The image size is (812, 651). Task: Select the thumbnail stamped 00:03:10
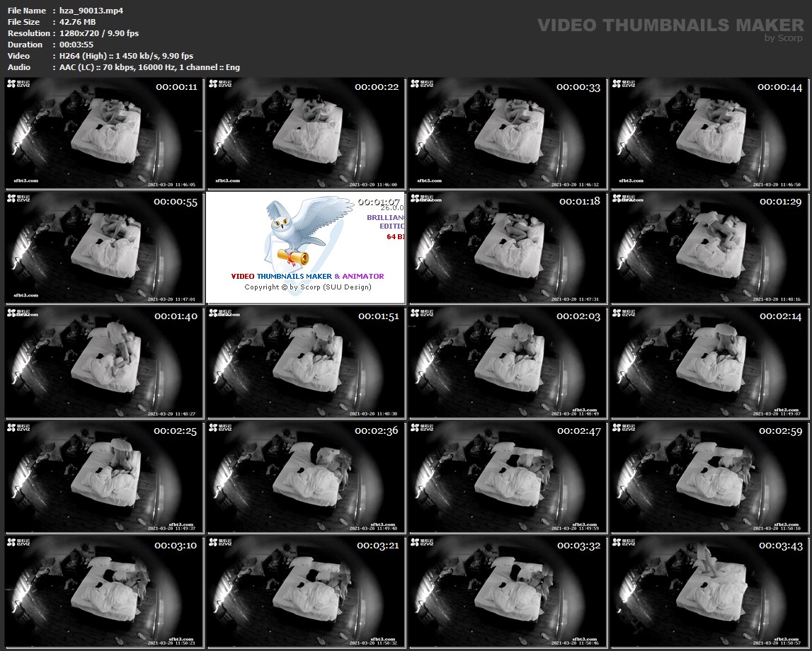(x=104, y=592)
